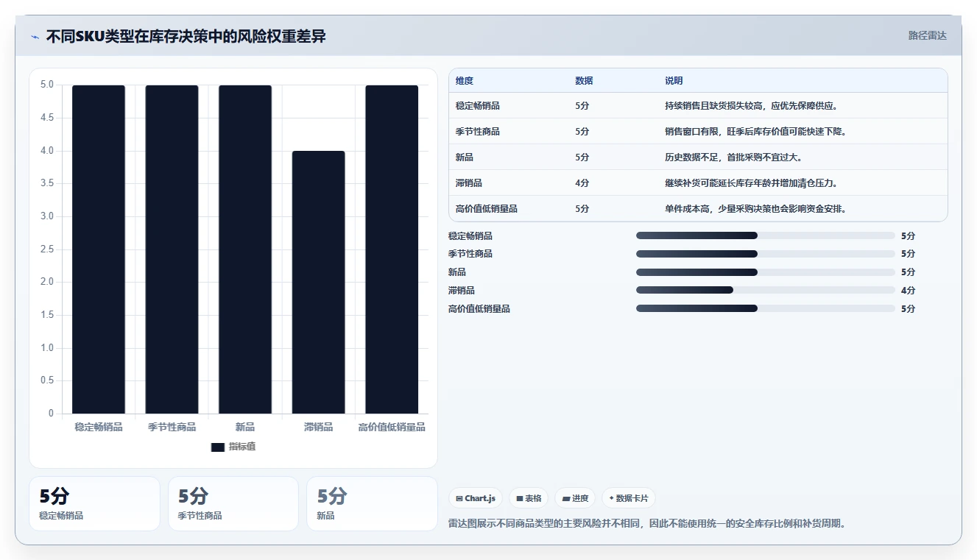Select the 季节性商品 table row cell
Image resolution: width=977 pixels, height=560 pixels.
(x=478, y=132)
